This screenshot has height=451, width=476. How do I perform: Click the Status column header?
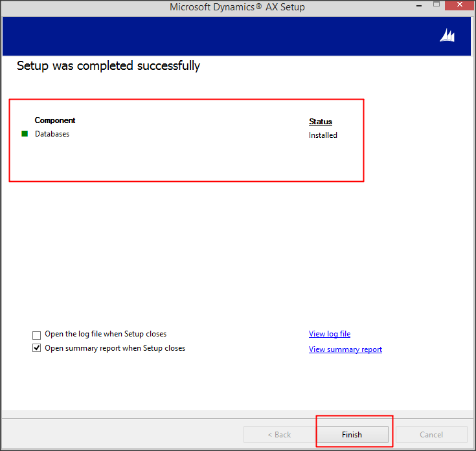(x=321, y=122)
